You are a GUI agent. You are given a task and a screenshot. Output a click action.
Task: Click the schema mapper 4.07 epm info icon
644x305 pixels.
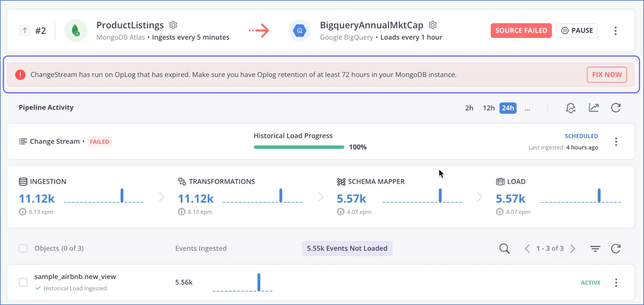341,212
